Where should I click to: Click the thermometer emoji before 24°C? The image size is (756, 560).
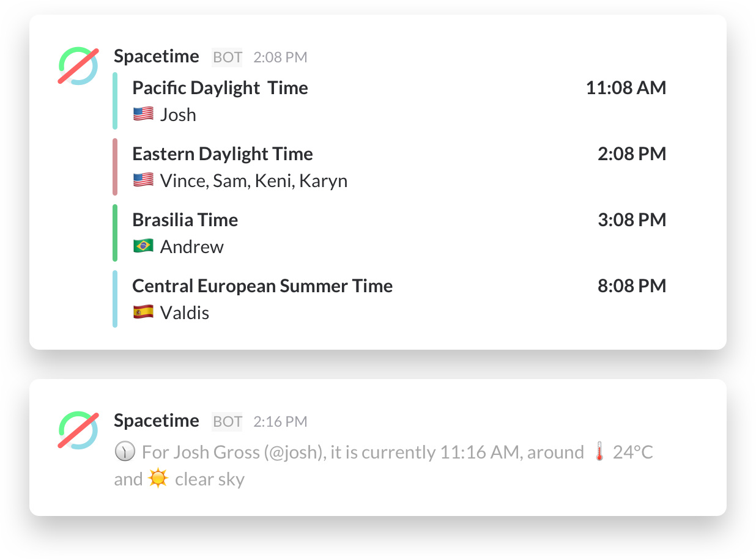599,452
